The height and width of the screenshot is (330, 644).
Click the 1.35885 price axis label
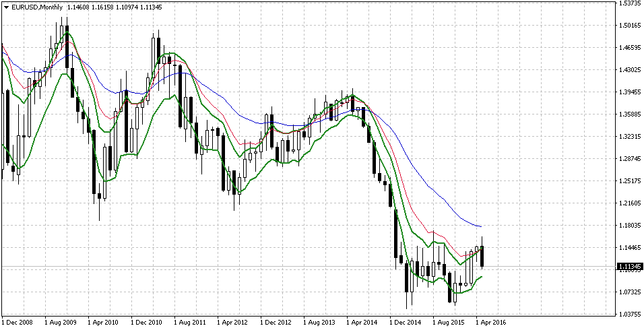point(631,114)
